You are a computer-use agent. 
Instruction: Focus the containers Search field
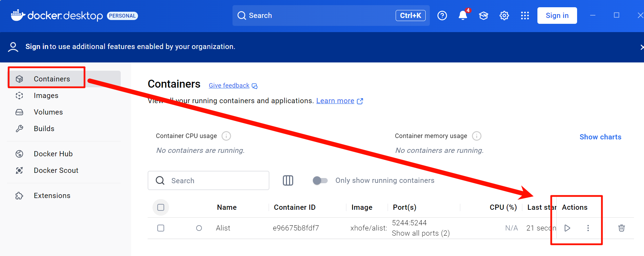tap(208, 180)
